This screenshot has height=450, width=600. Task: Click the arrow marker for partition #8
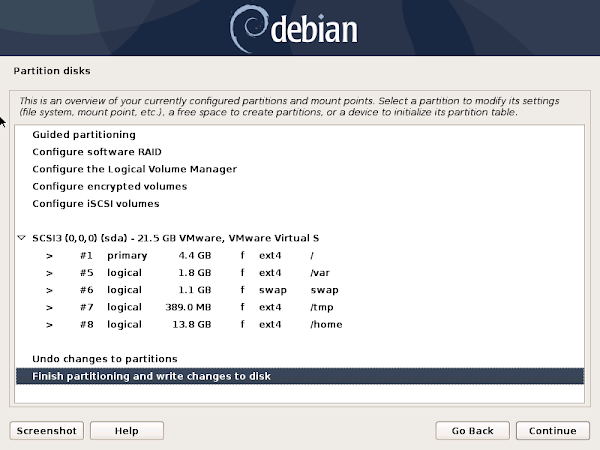tap(49, 325)
